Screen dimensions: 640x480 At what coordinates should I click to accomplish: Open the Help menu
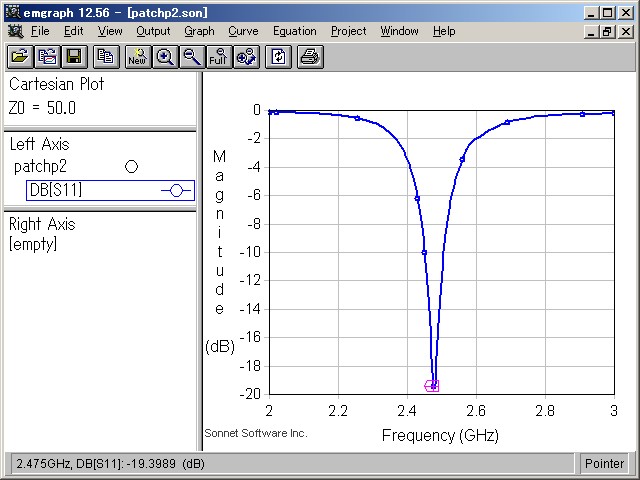(444, 31)
